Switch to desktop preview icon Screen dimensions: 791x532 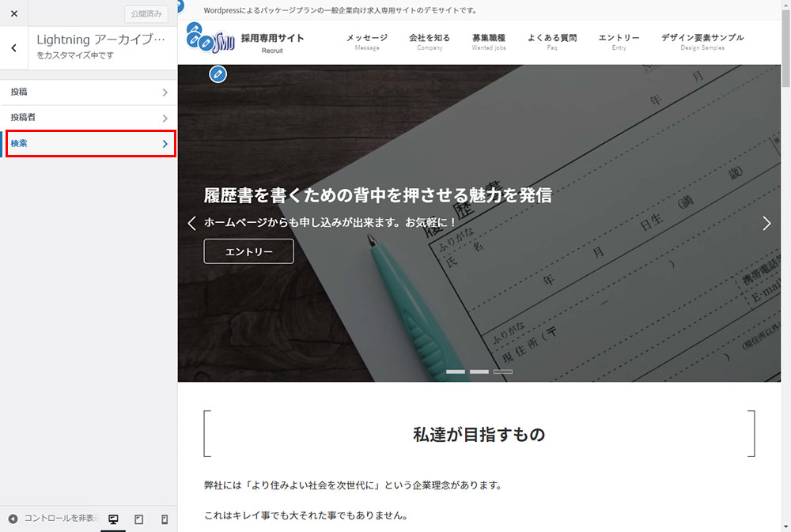113,519
